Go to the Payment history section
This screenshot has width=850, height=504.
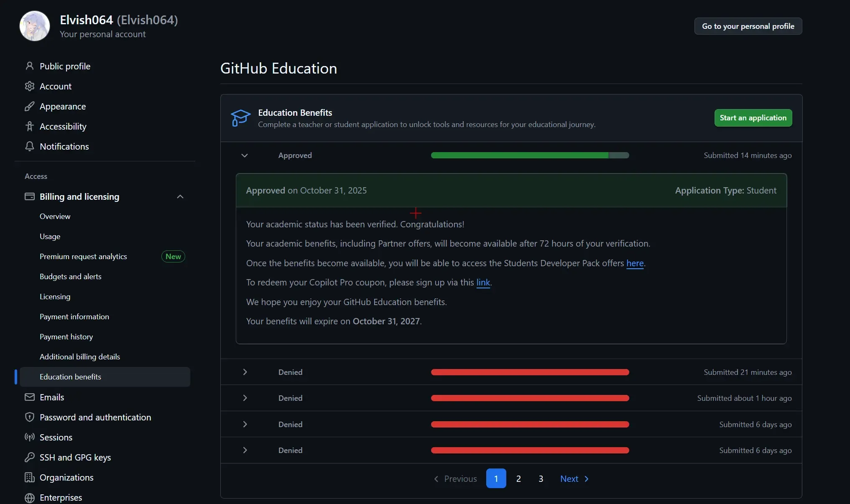pos(66,336)
